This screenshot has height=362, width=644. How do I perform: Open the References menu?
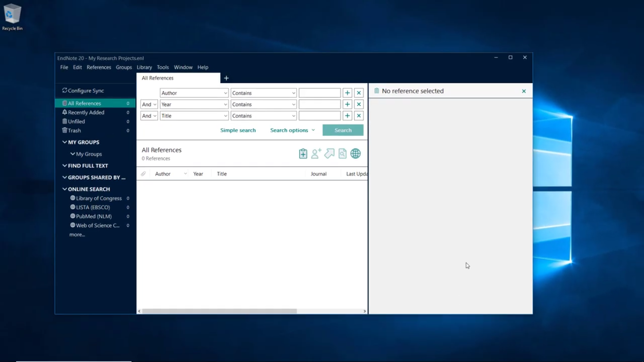pos(99,67)
